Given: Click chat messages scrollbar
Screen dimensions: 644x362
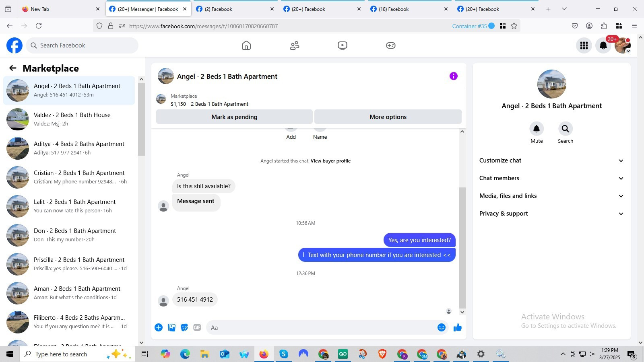Looking at the screenshot, I should click(x=462, y=247).
